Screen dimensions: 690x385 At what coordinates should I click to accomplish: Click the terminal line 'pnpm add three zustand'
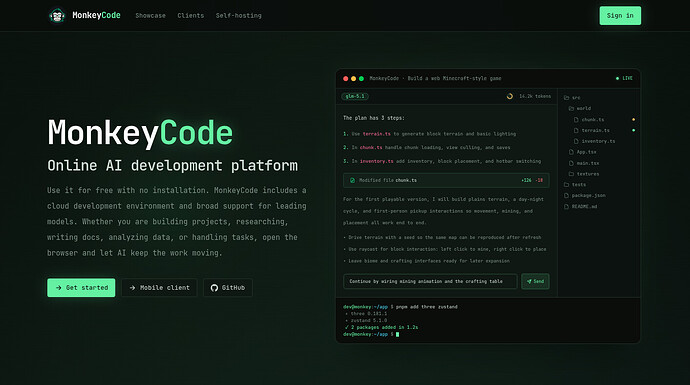tap(426, 307)
